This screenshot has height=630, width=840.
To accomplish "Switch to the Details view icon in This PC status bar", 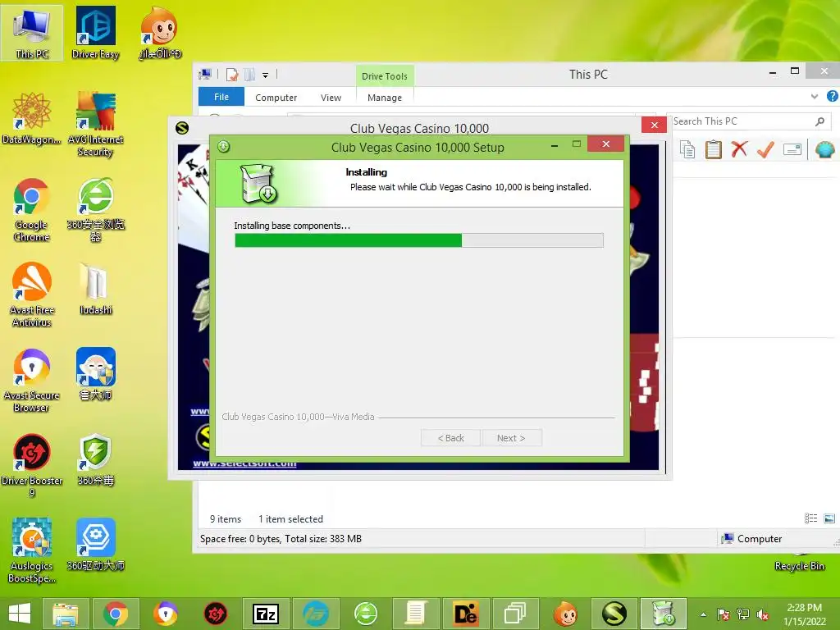I will (x=810, y=518).
